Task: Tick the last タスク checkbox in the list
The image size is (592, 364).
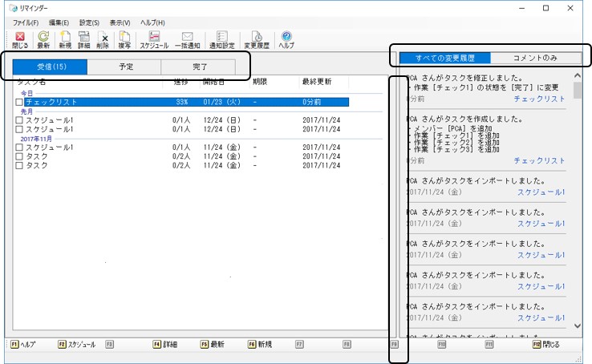Action: click(x=19, y=165)
